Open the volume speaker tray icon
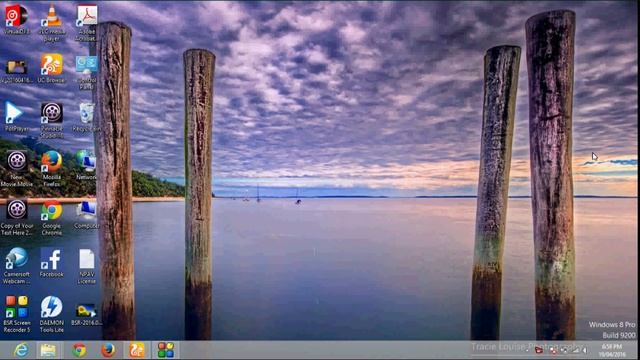The width and height of the screenshot is (640, 360). [584, 350]
